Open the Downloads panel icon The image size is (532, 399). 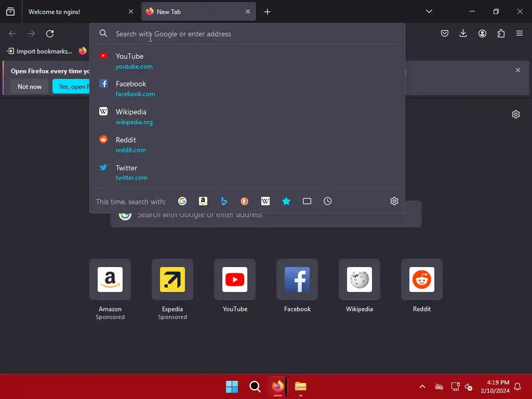pos(463,33)
